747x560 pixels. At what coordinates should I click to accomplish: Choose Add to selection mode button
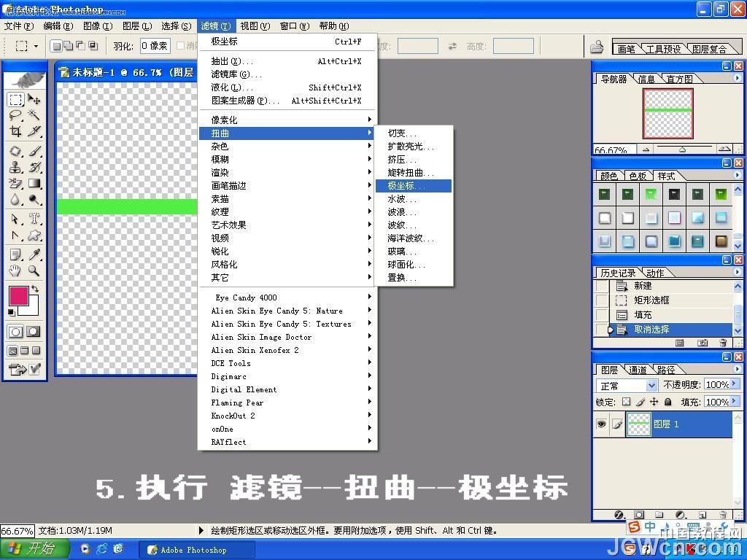pos(68,46)
